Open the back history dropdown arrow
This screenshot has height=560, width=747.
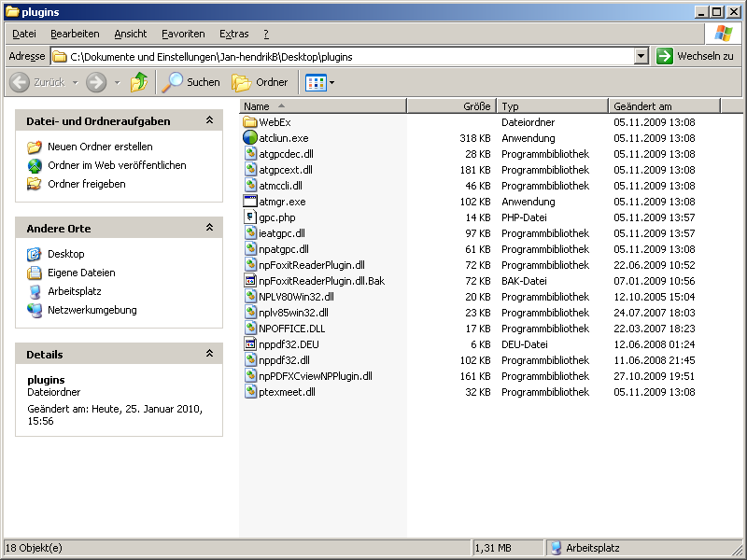[x=75, y=82]
